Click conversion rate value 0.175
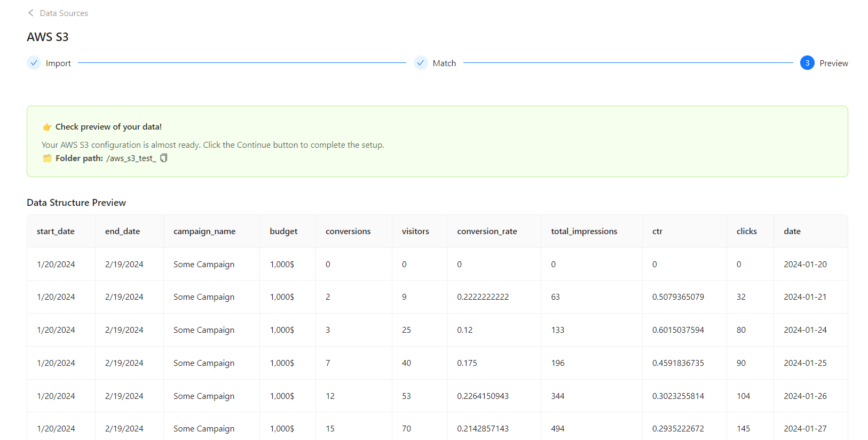This screenshot has height=440, width=868. click(x=467, y=363)
